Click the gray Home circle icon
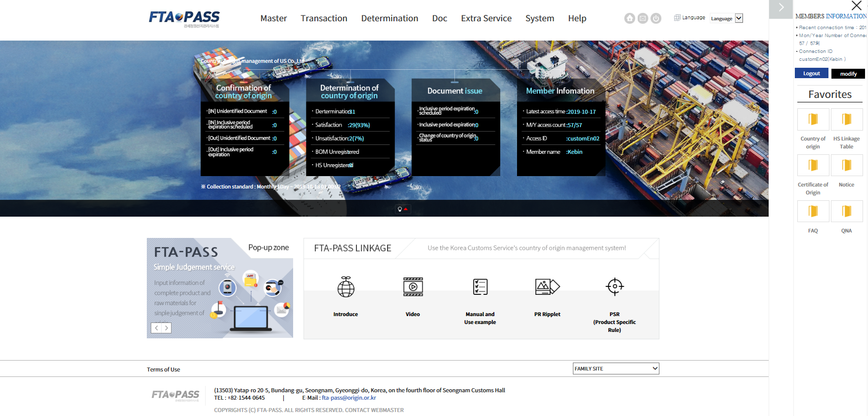868x416 pixels. (x=629, y=18)
